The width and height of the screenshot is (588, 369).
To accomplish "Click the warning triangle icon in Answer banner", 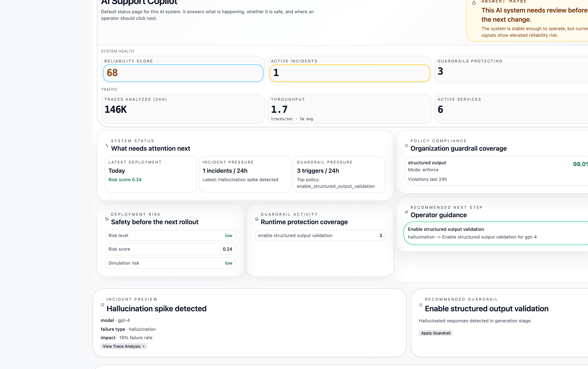I will click(x=474, y=3).
